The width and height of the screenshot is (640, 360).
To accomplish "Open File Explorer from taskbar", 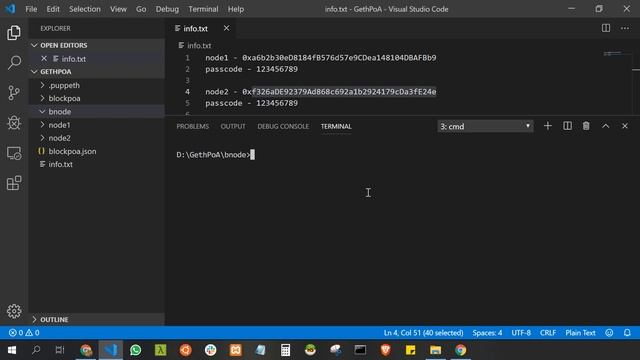I will 436,350.
